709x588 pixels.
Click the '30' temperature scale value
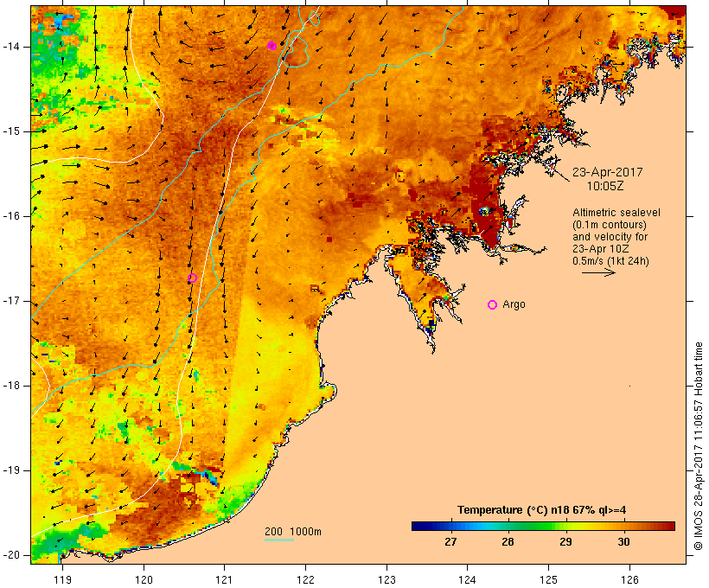point(623,542)
